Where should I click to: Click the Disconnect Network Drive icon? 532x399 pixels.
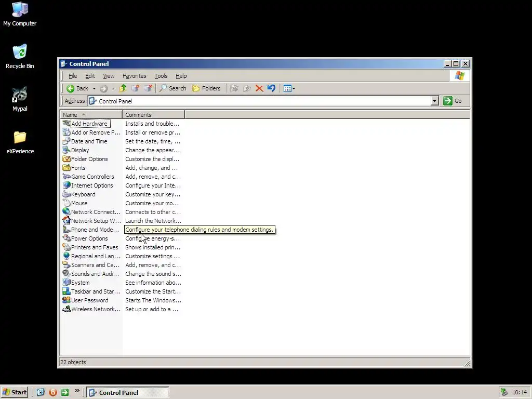148,88
